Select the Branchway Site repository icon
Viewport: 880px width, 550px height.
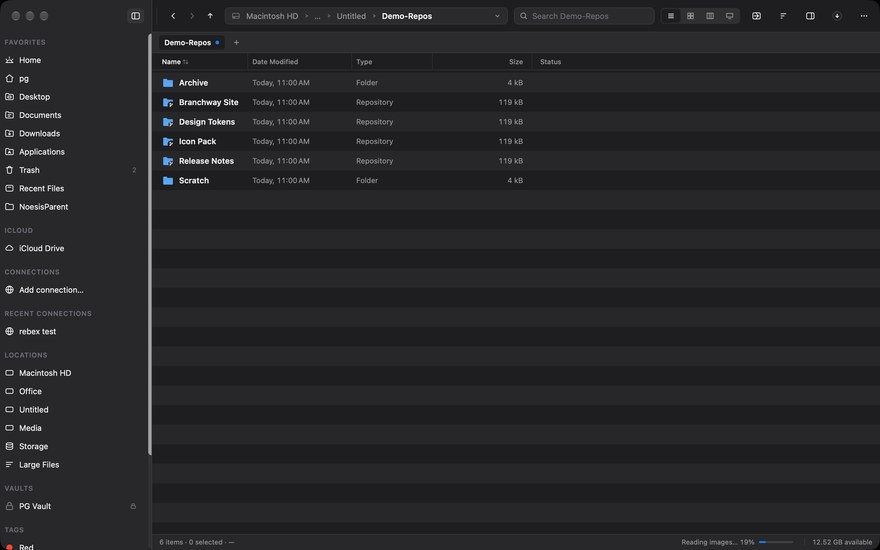pos(168,102)
